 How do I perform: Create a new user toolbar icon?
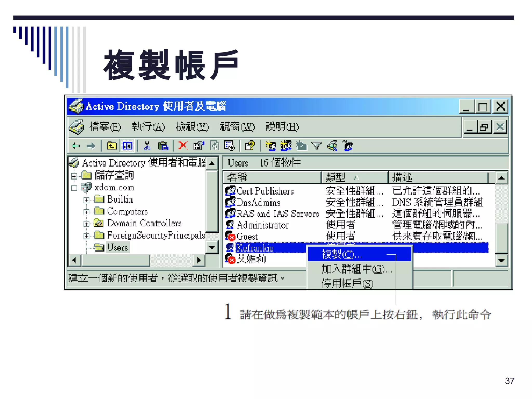point(271,146)
